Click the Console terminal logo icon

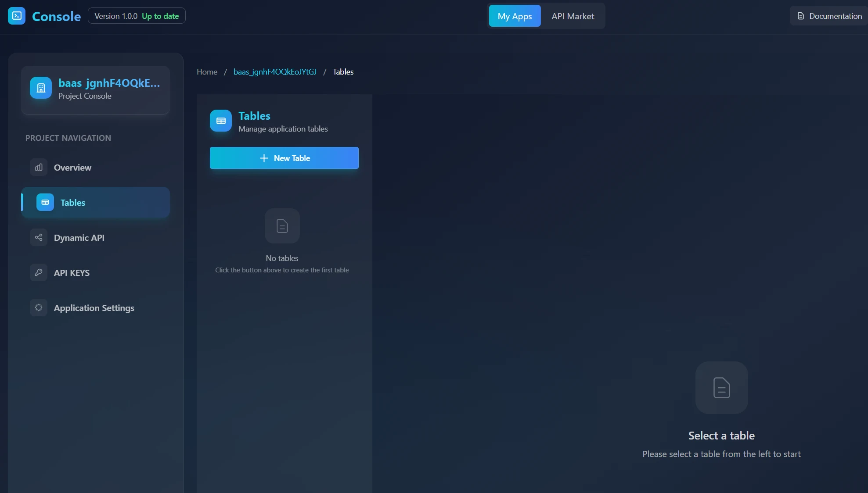(17, 16)
